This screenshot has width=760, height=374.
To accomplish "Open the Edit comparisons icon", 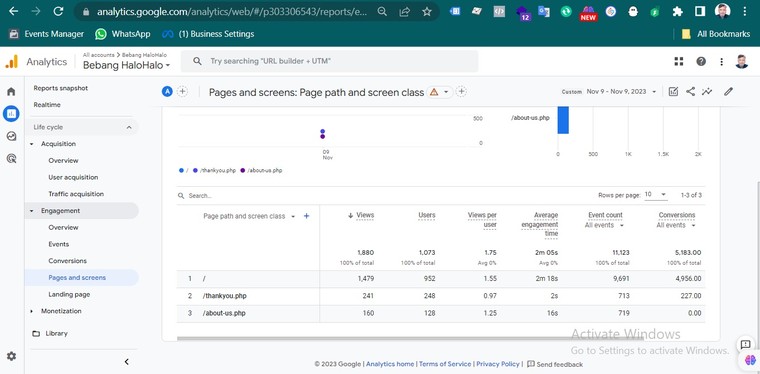I will (673, 92).
